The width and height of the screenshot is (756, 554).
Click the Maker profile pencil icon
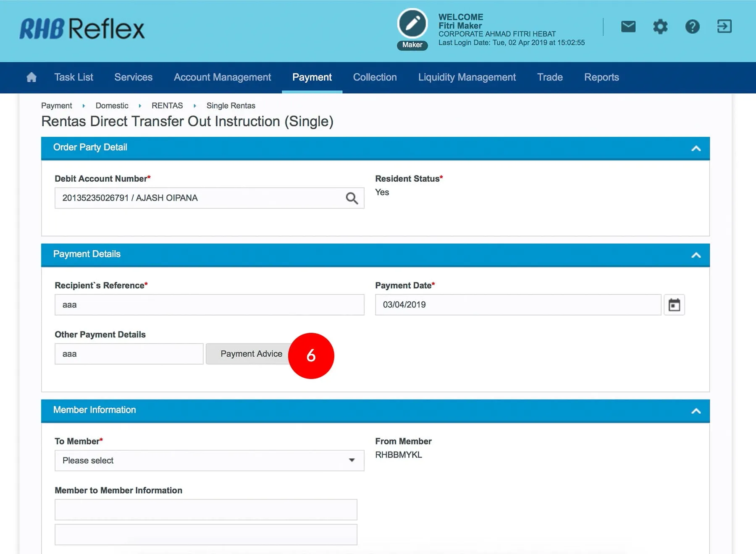[x=412, y=24]
